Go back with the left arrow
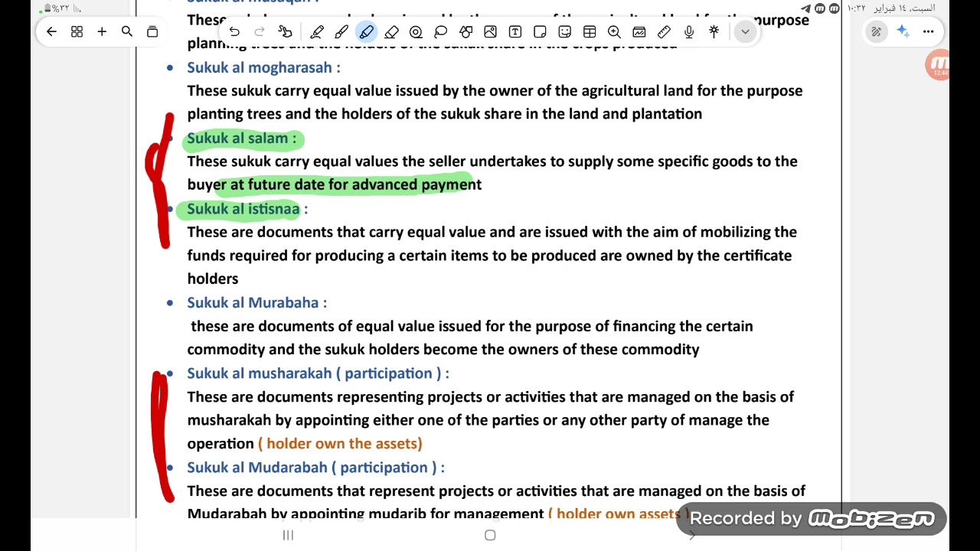980x551 pixels. (x=51, y=31)
